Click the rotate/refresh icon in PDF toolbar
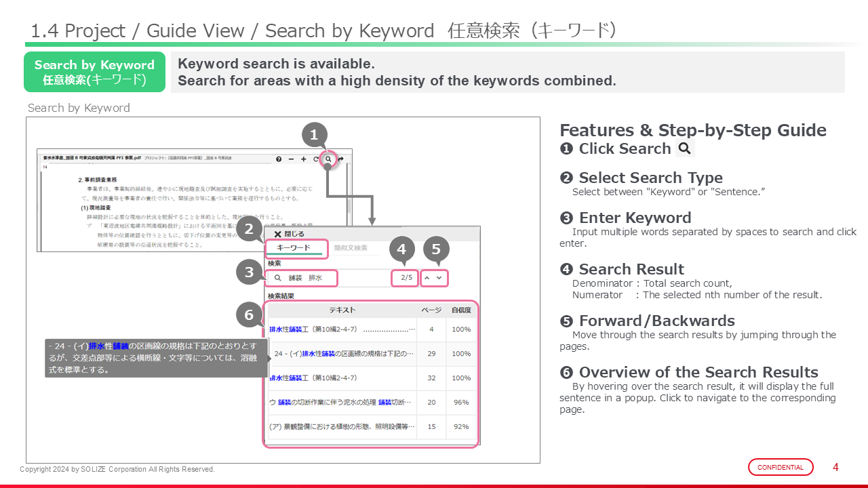 (x=316, y=159)
